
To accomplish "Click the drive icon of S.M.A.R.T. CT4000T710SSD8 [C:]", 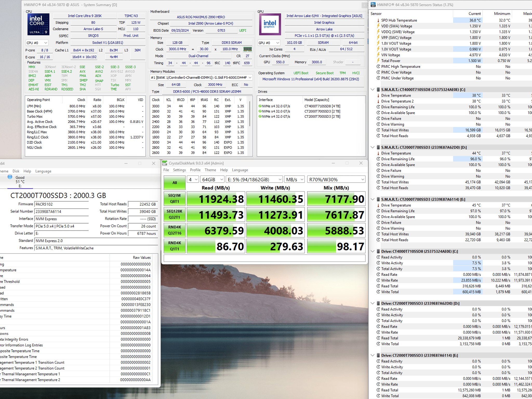I will pyautogui.click(x=378, y=90).
